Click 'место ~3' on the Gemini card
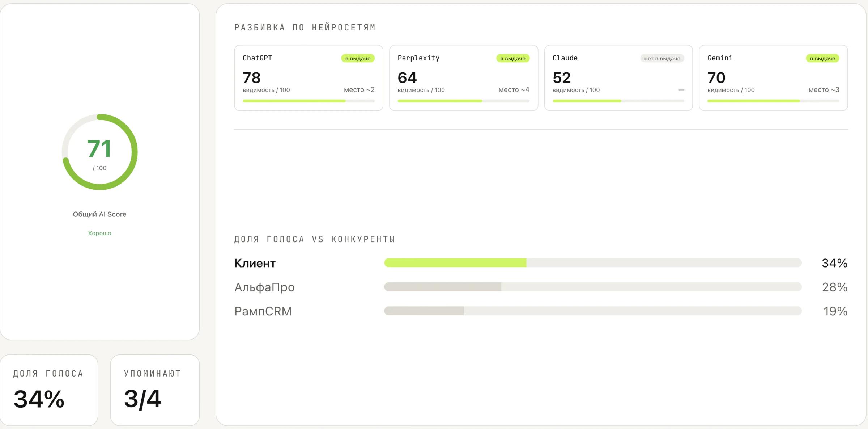Screen dimensions: 868x429 click(x=824, y=89)
